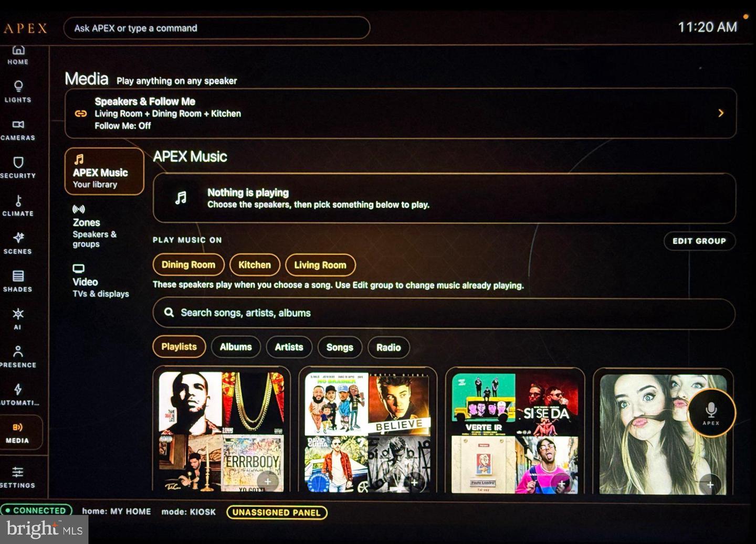
Task: Click the Nothing is playing card
Action: [444, 198]
